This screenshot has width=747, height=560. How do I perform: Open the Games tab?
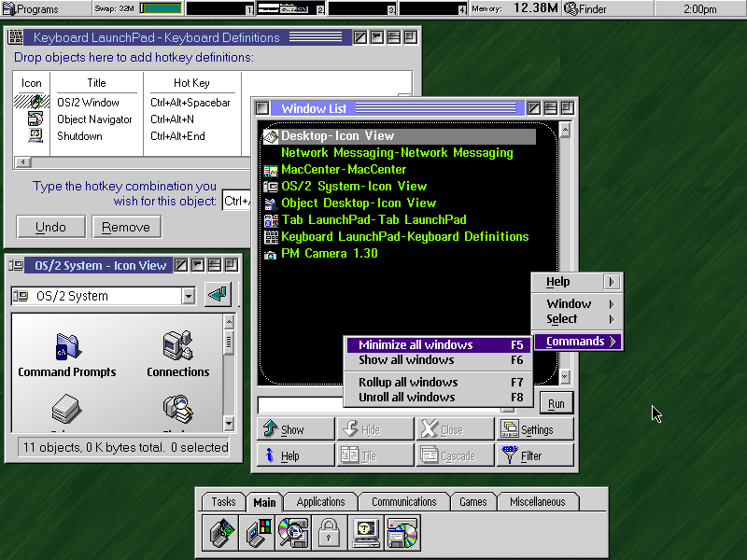pos(473,502)
